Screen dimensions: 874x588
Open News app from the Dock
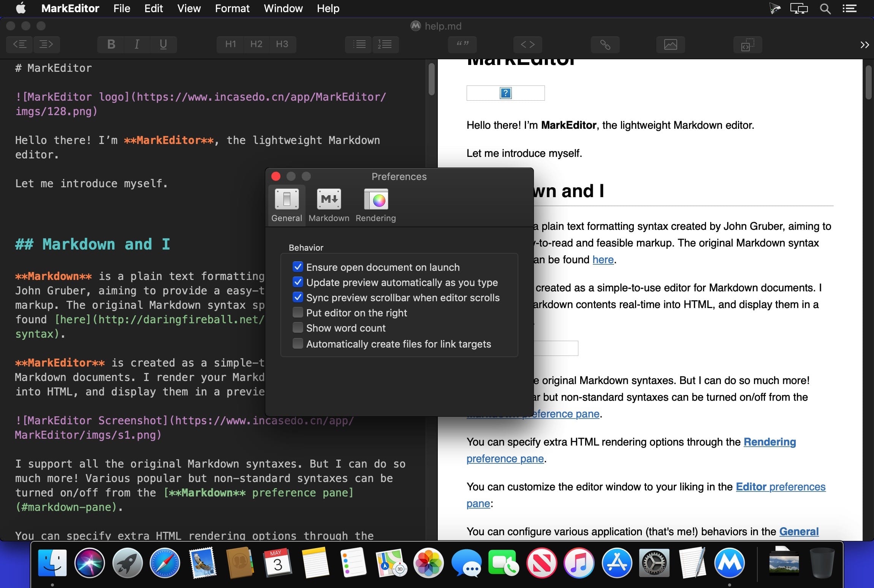click(x=541, y=563)
